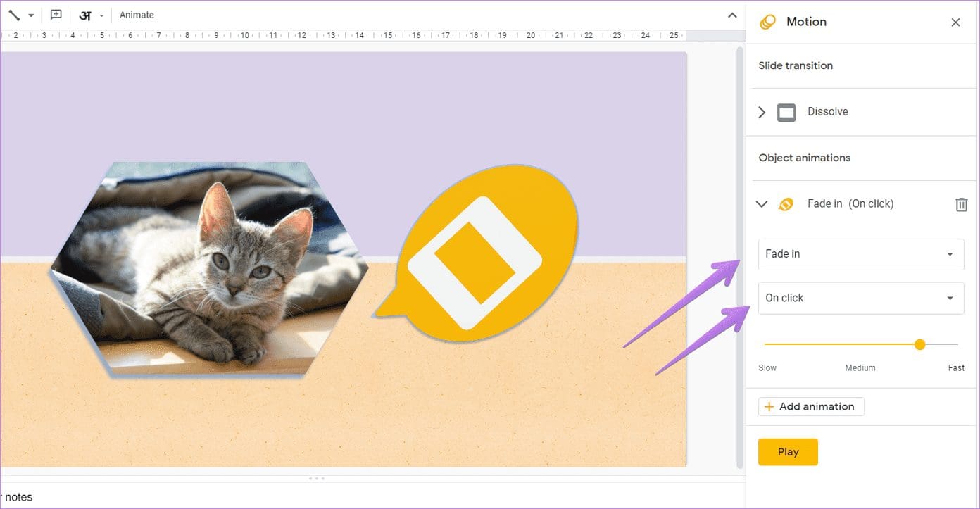
Task: Select the hexagon cat image
Action: point(209,268)
